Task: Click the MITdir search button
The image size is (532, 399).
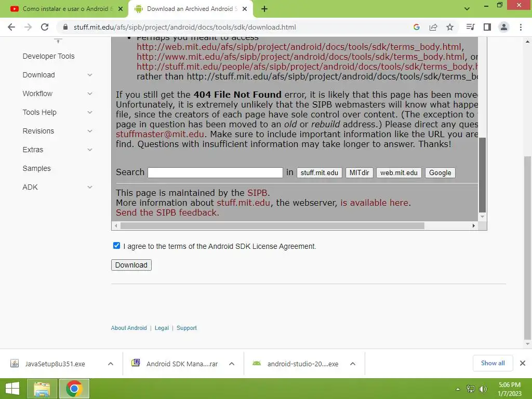Action: [360, 172]
